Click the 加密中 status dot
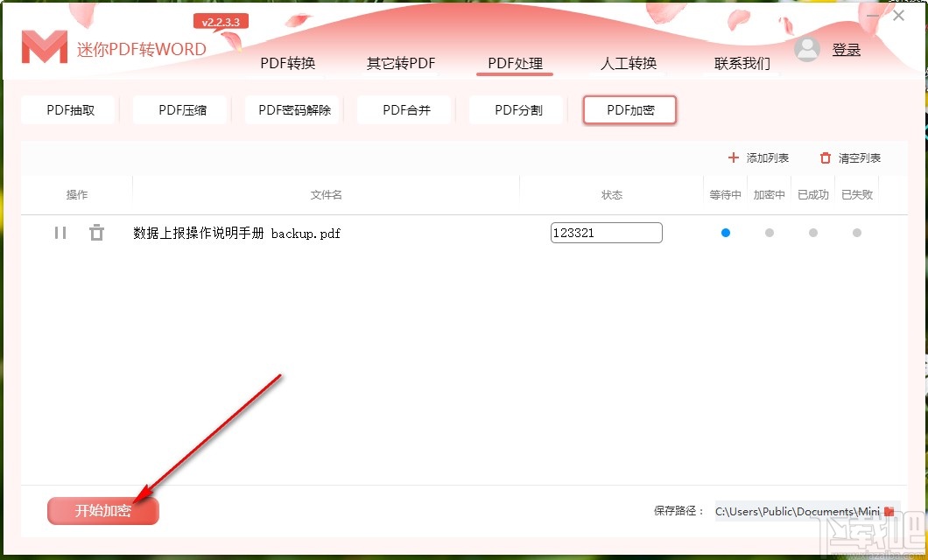 point(770,233)
